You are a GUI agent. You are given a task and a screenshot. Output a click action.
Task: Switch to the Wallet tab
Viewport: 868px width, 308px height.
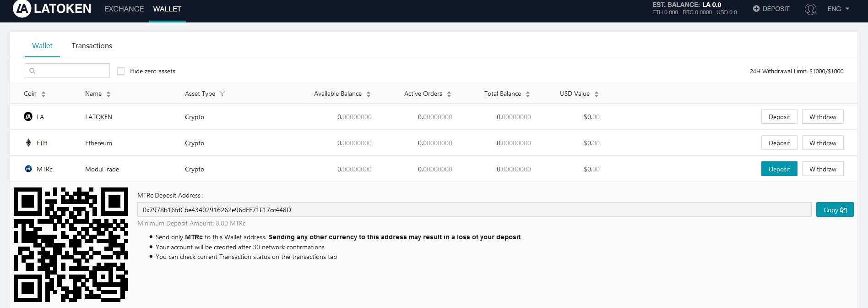42,46
